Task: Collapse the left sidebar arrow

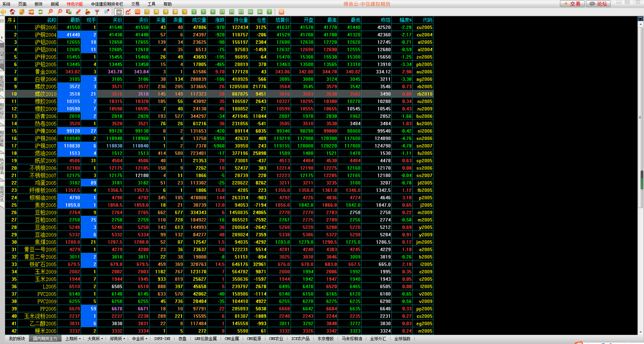Action: pyautogui.click(x=2, y=37)
